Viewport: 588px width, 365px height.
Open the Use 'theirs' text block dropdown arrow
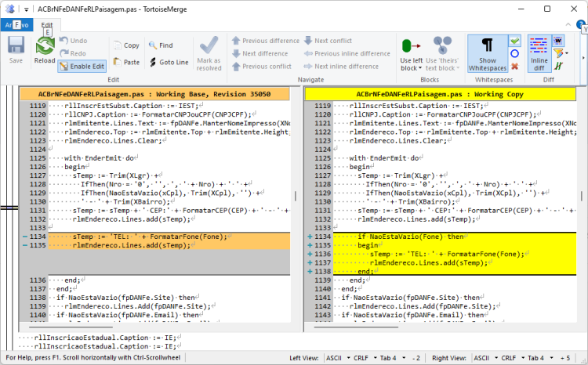tap(458, 68)
